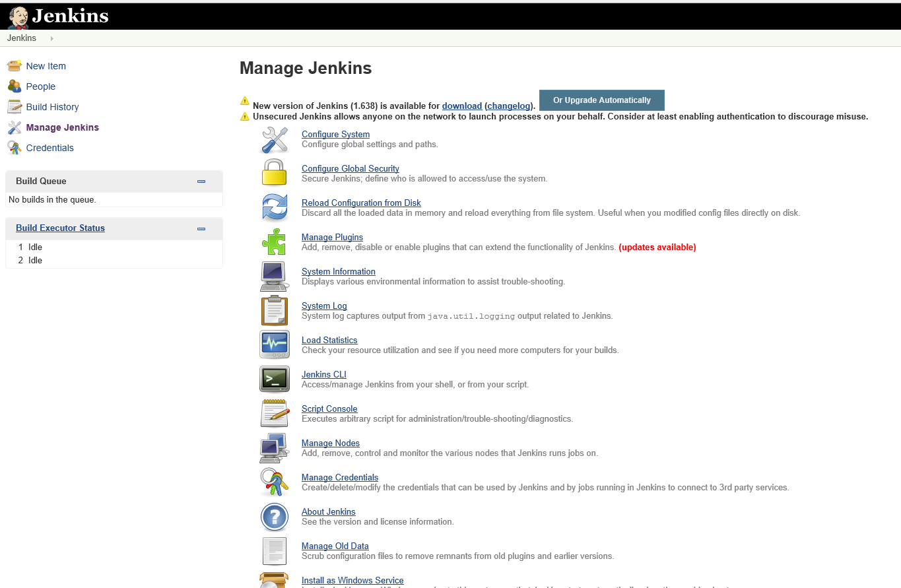Viewport: 901px width, 588px height.
Task: Click executor 2 Idle row
Action: pyautogui.click(x=114, y=260)
